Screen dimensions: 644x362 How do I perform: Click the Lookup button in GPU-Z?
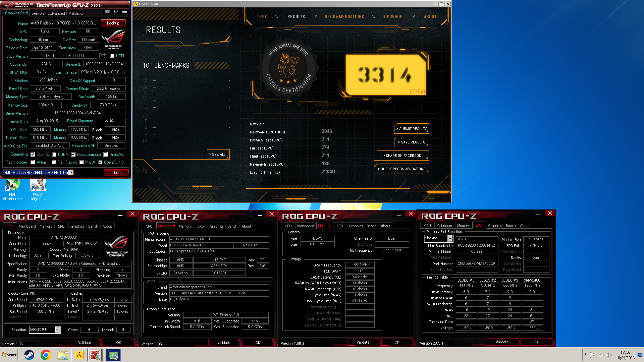[x=113, y=23]
